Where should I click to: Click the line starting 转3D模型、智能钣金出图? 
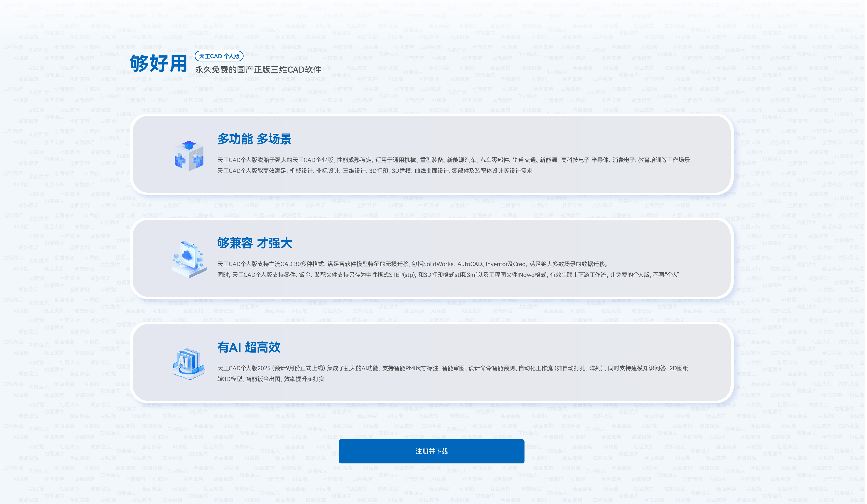271,379
